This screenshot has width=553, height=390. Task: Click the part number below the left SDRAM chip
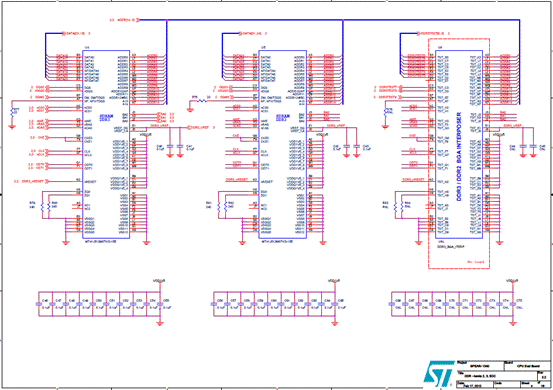(101, 242)
